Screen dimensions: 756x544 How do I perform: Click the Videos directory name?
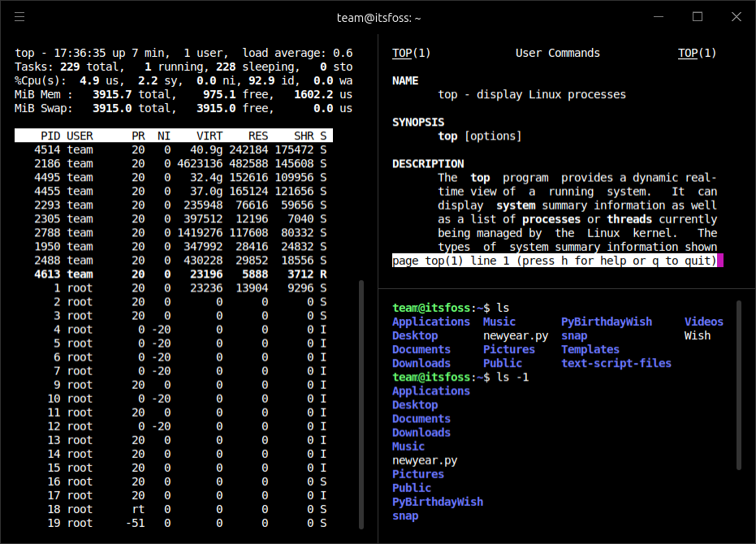703,322
